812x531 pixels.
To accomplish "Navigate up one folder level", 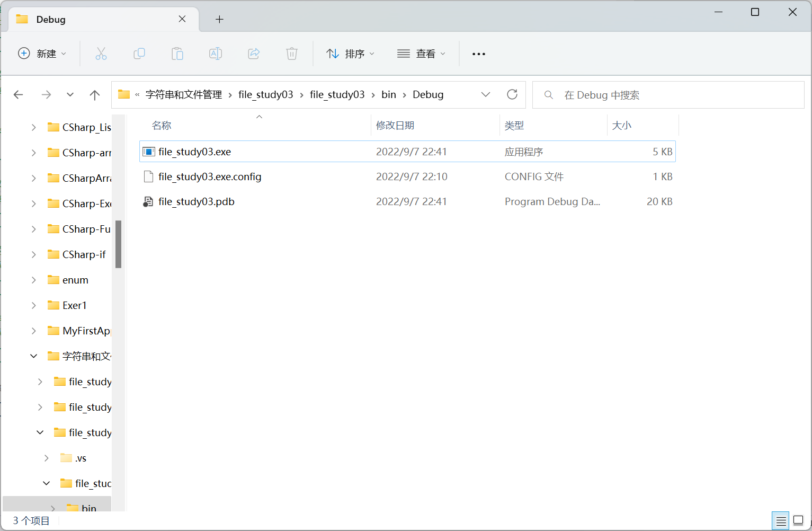I will pyautogui.click(x=95, y=95).
